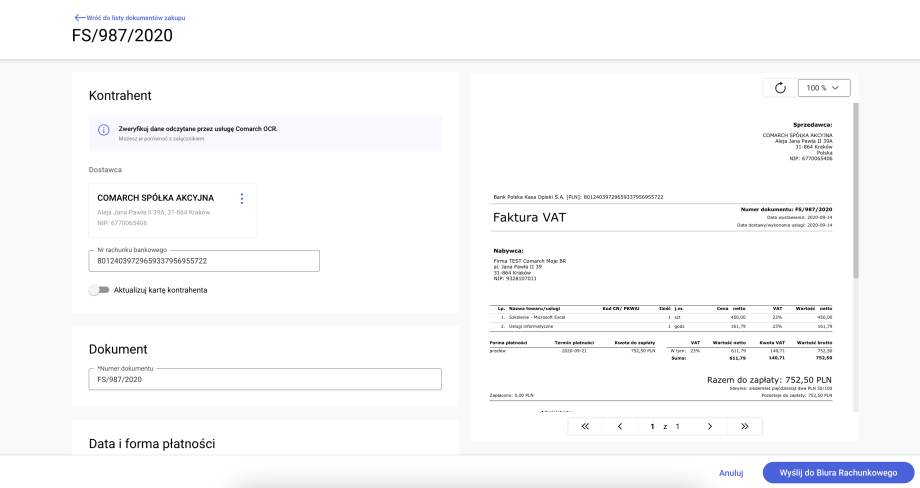Image resolution: width=920 pixels, height=488 pixels.
Task: Open the 100 % zoom dropdown
Action: (824, 88)
